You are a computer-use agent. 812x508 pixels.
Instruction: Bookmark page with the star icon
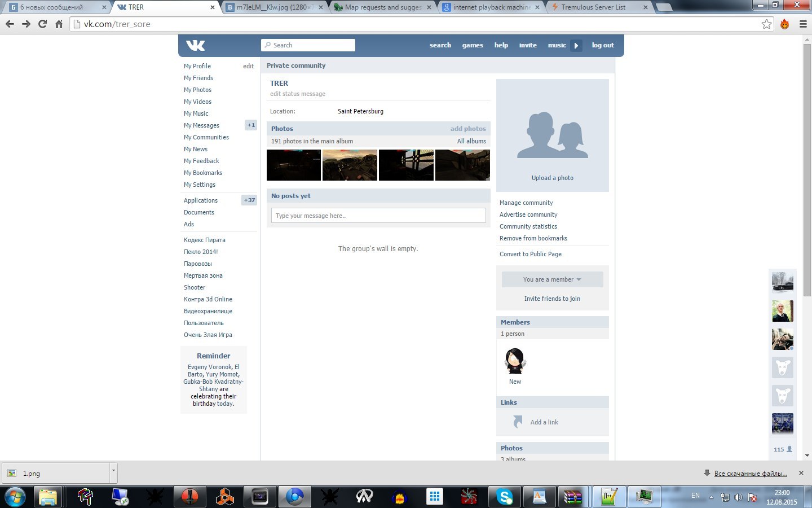click(x=766, y=24)
